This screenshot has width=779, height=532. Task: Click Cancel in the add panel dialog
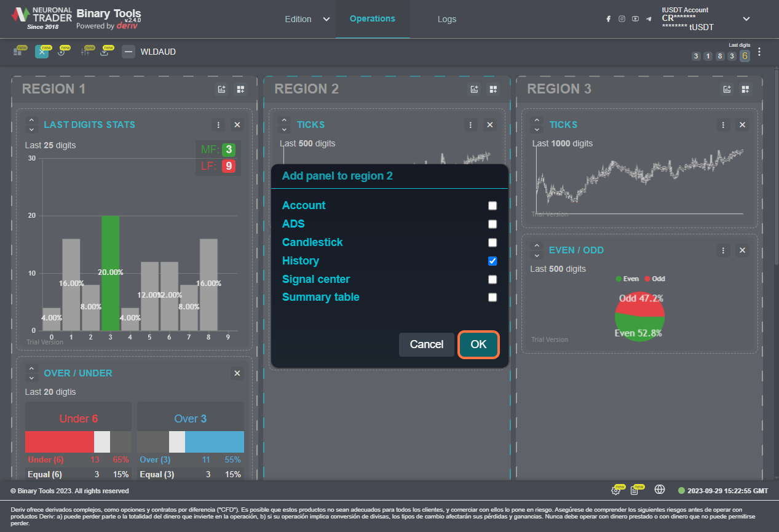pos(426,344)
